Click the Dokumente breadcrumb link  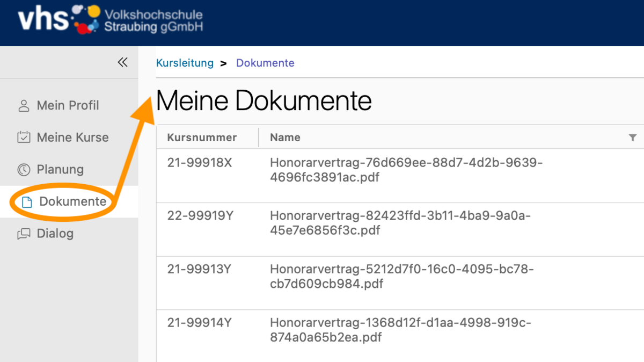coord(265,63)
